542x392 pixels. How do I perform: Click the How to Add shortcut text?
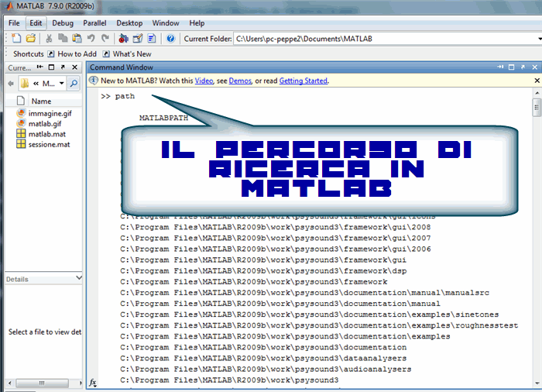(77, 54)
